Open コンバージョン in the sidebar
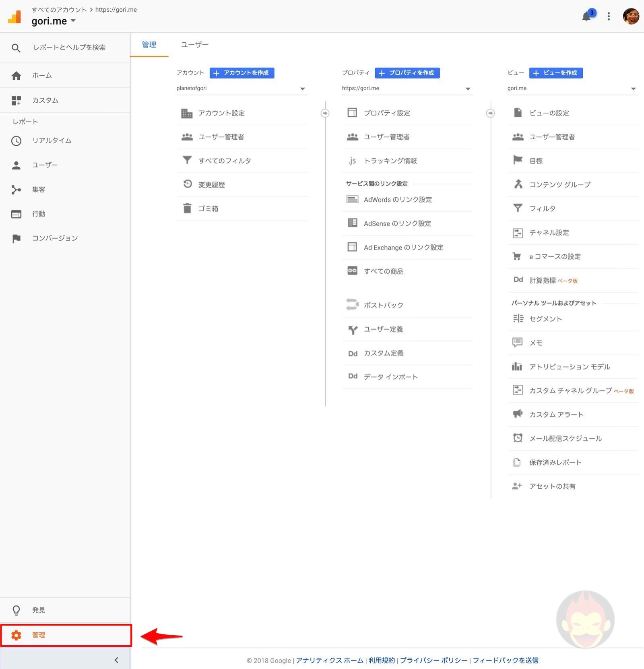 coord(55,238)
